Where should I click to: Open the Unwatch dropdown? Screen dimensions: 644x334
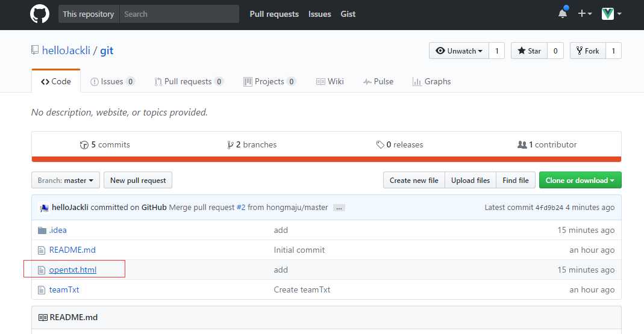(x=458, y=51)
